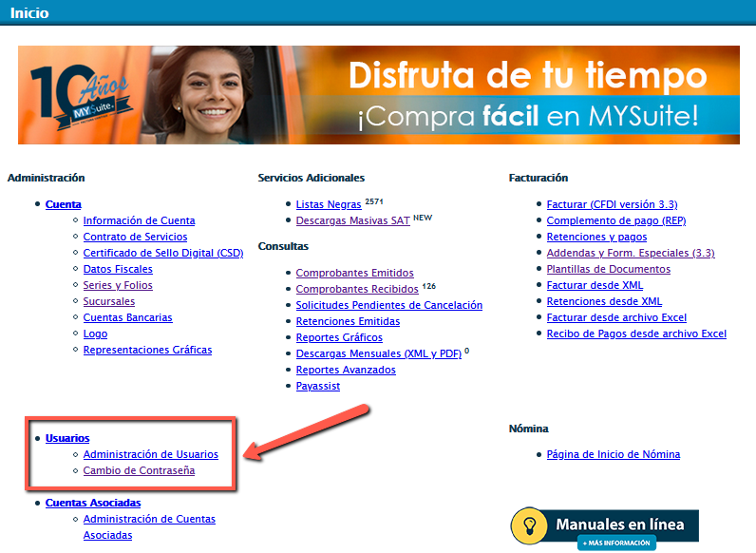The height and width of the screenshot is (553, 756).
Task: Open the Listas Negras service
Action: [x=328, y=204]
